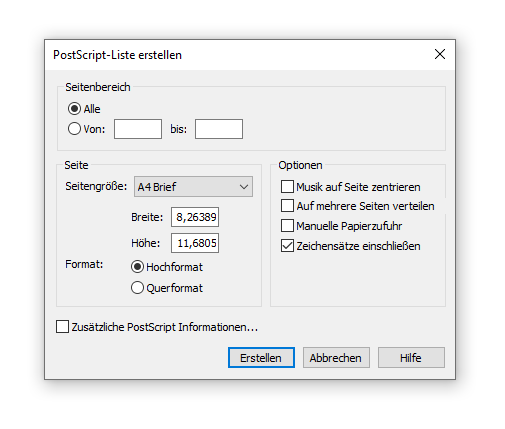The width and height of the screenshot is (505, 429).
Task: Click the Höhe height input field
Action: [x=195, y=243]
